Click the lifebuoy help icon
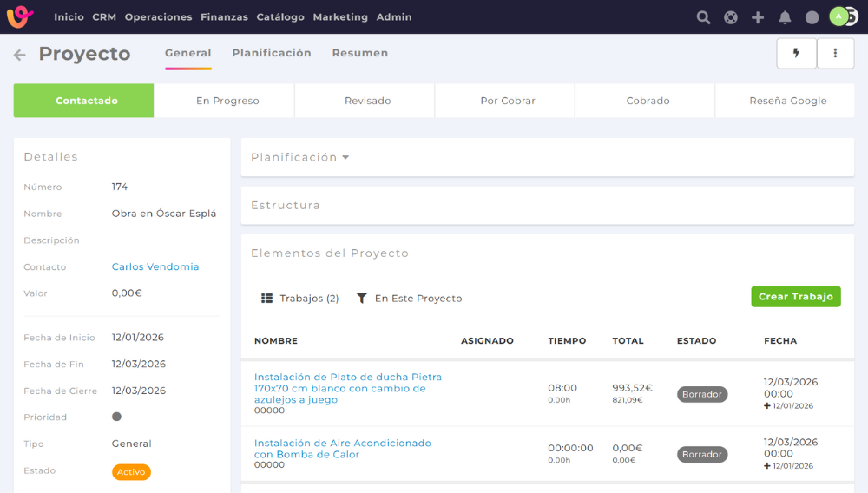868x493 pixels. [731, 17]
